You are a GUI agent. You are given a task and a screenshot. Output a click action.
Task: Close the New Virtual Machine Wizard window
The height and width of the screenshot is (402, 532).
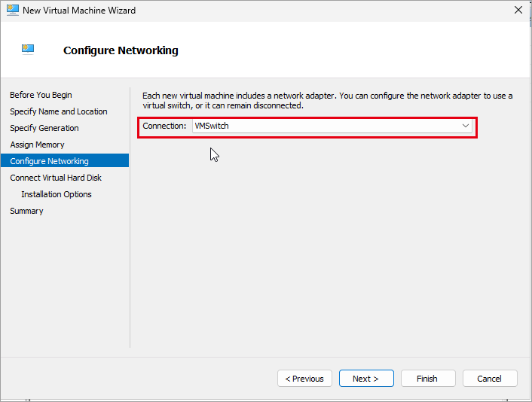[x=518, y=11]
